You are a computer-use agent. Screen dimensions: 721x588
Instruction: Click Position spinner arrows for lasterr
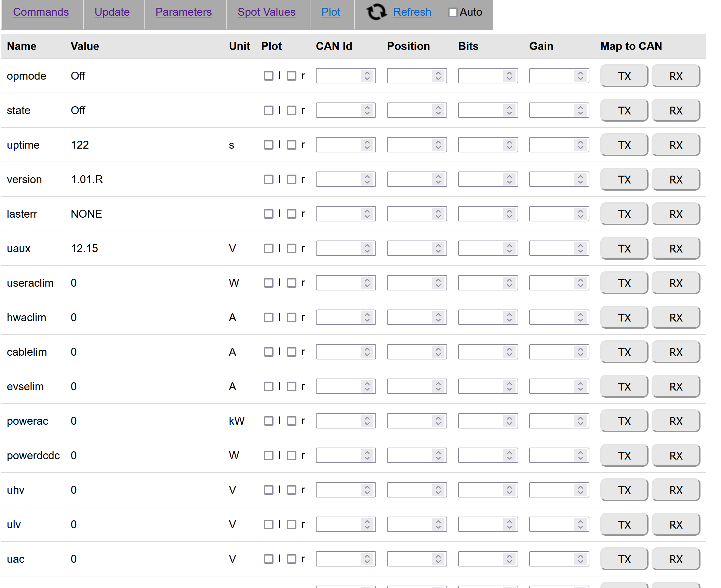(x=438, y=214)
